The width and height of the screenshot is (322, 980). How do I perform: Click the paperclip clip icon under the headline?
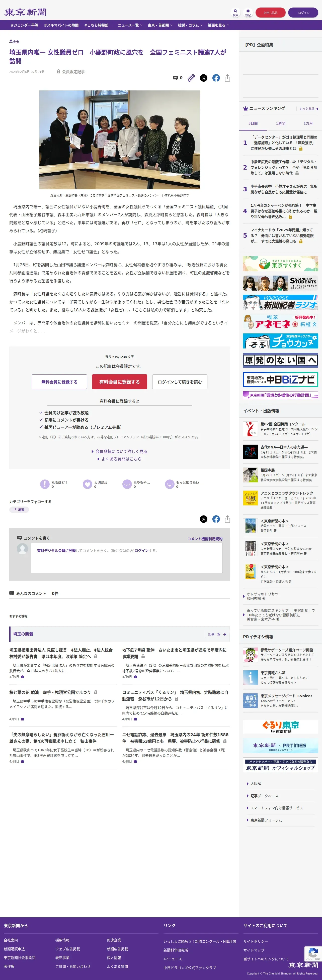pyautogui.click(x=191, y=78)
